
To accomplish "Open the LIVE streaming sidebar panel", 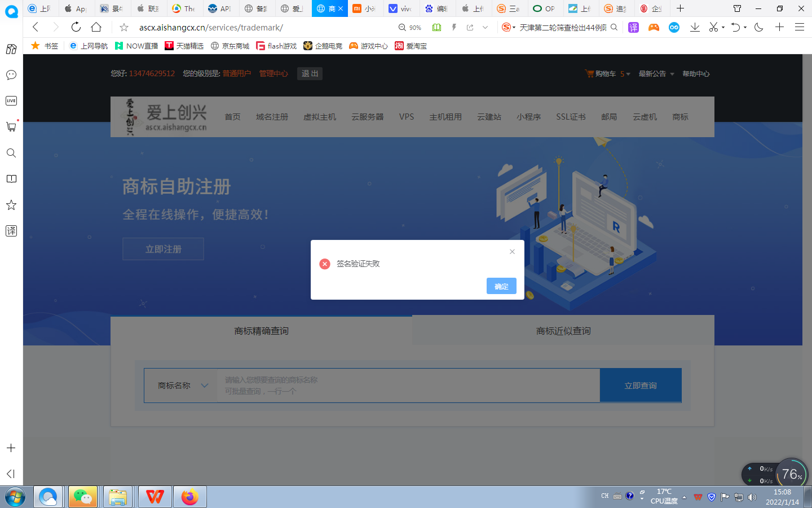I will [x=11, y=100].
